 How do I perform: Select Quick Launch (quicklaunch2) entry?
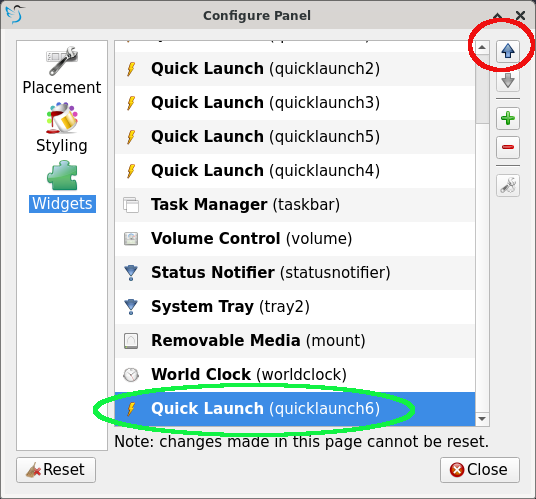coord(295,69)
